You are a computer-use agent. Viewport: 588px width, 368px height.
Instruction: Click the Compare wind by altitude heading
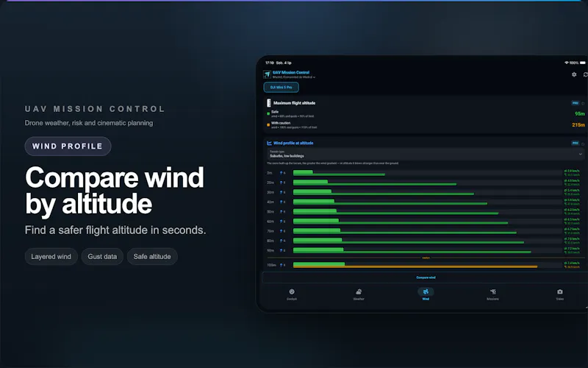[x=115, y=191]
